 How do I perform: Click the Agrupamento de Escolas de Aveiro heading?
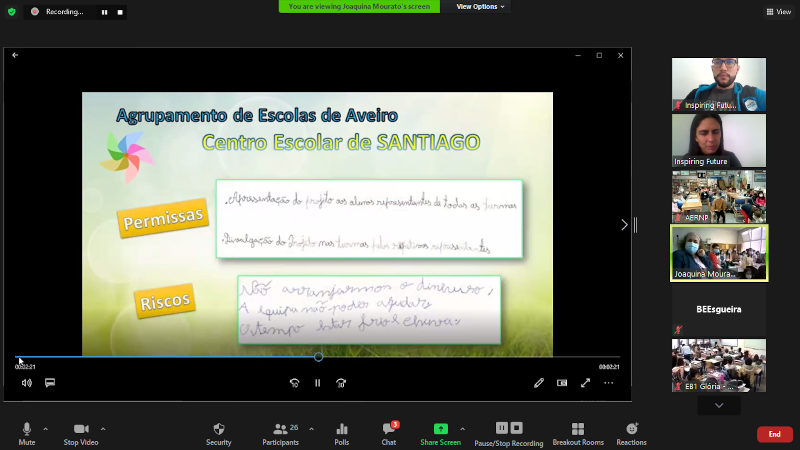(x=257, y=115)
